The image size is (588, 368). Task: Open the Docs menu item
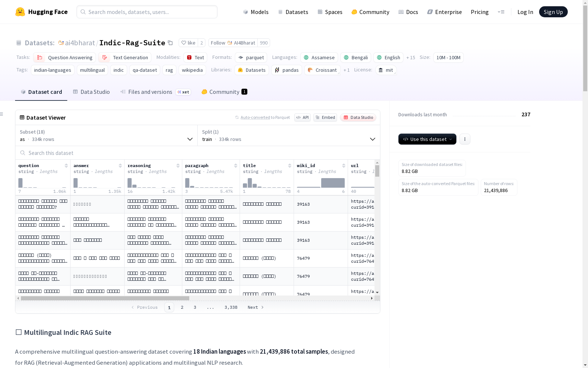408,12
